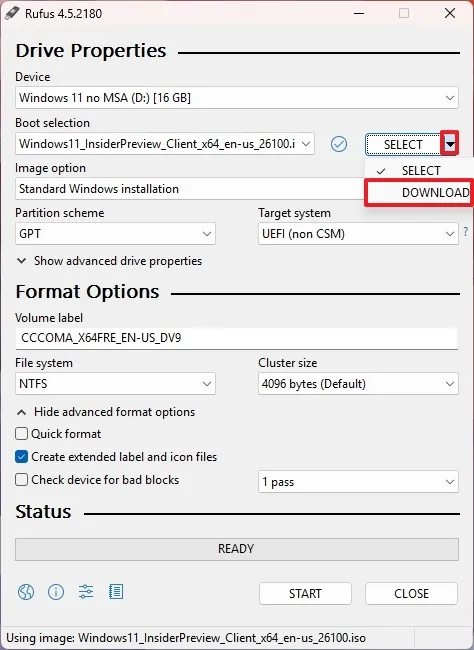Open the Partition scheme GPT dropdown
Image resolution: width=474 pixels, height=650 pixels.
115,234
